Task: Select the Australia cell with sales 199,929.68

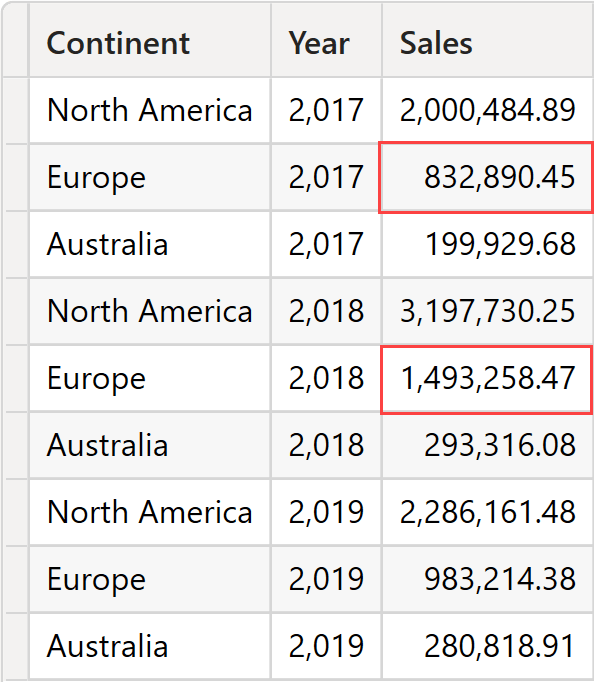Action: click(x=150, y=244)
